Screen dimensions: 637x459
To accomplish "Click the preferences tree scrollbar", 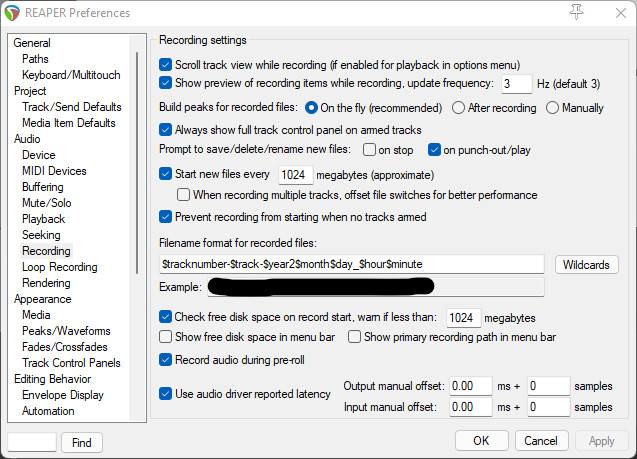I will (137, 162).
